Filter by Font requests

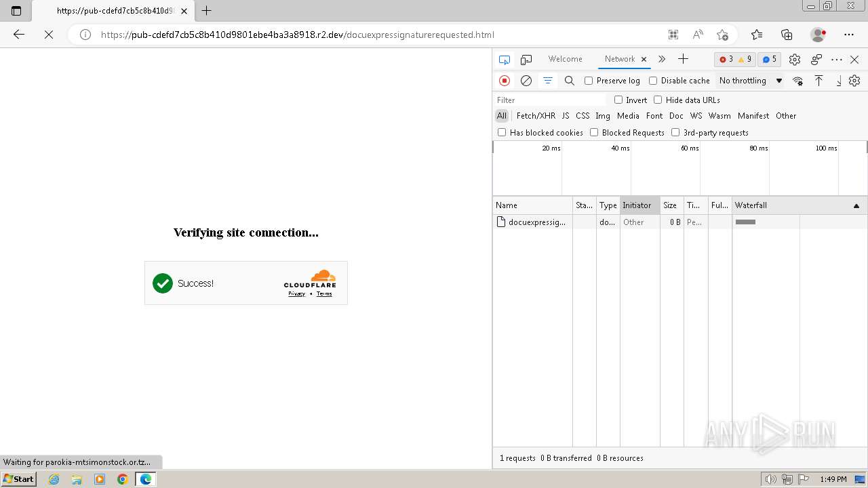pos(654,116)
